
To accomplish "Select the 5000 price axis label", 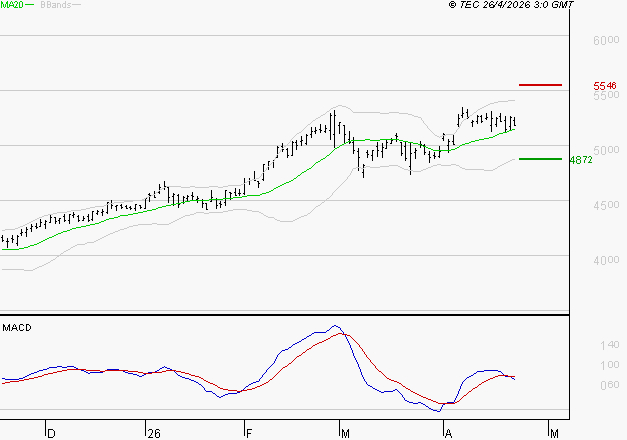I will click(x=606, y=150).
